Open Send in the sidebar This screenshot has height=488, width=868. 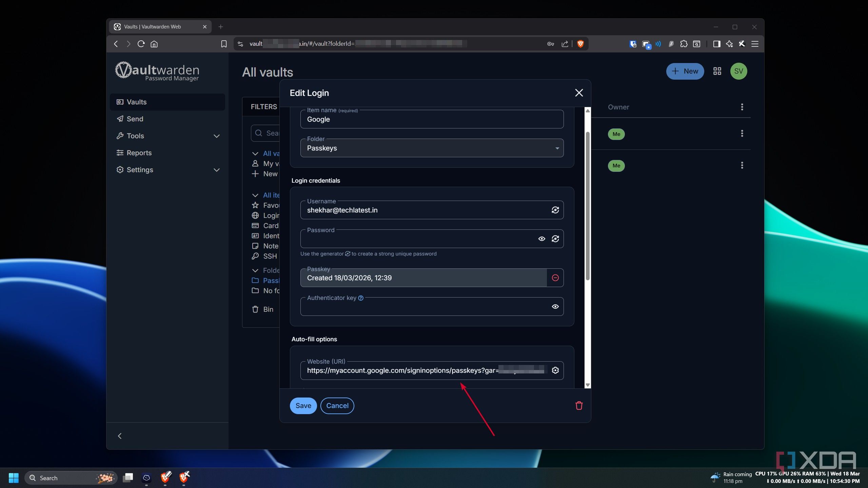(167, 119)
